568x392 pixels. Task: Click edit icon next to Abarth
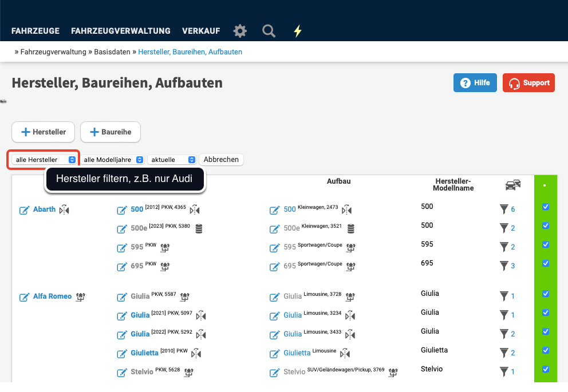pyautogui.click(x=24, y=210)
